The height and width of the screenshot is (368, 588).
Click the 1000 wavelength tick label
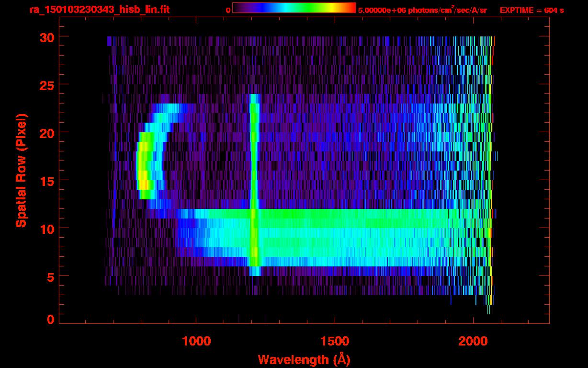coord(196,341)
